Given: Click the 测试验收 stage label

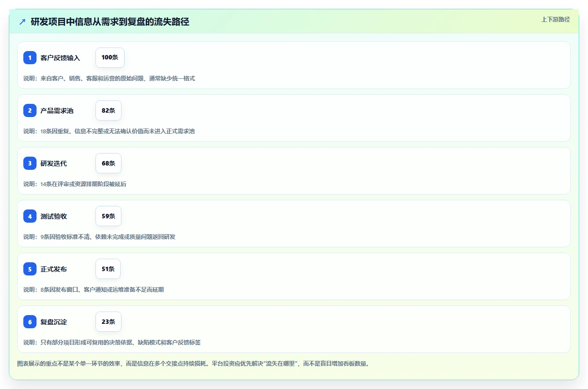Looking at the screenshot, I should pyautogui.click(x=54, y=216).
